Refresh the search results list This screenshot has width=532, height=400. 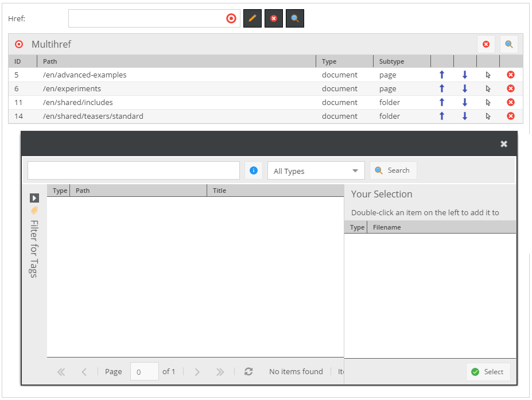pos(248,371)
